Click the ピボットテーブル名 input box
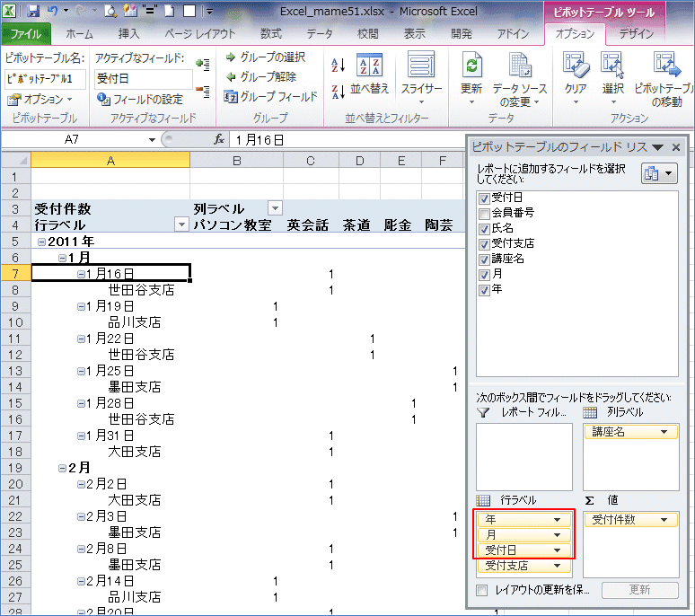Image resolution: width=695 pixels, height=616 pixels. coord(44,79)
